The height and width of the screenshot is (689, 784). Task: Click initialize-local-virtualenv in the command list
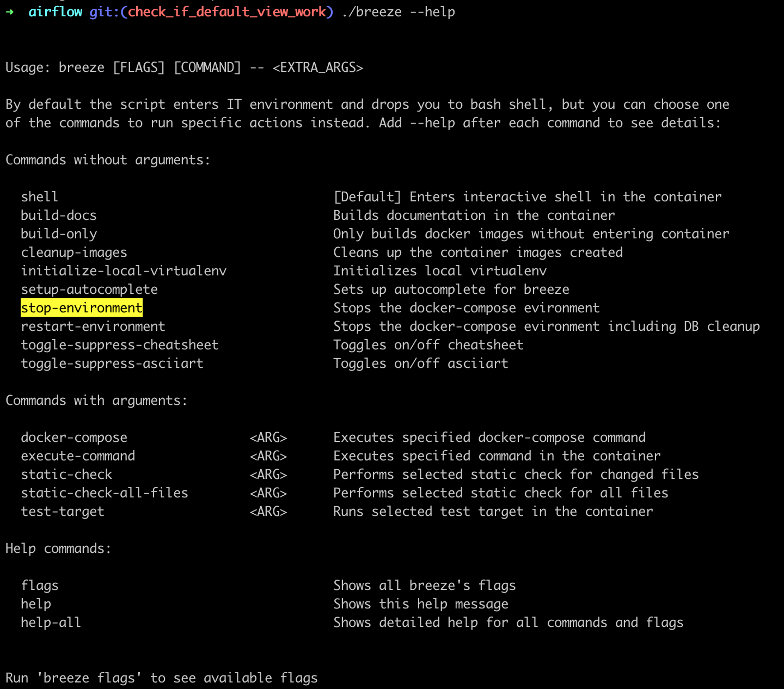(124, 271)
